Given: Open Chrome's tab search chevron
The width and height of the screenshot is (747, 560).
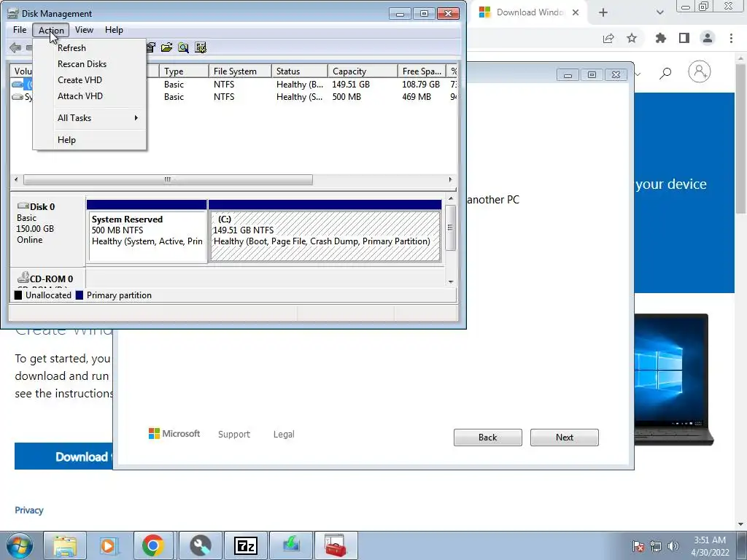Looking at the screenshot, I should [659, 13].
